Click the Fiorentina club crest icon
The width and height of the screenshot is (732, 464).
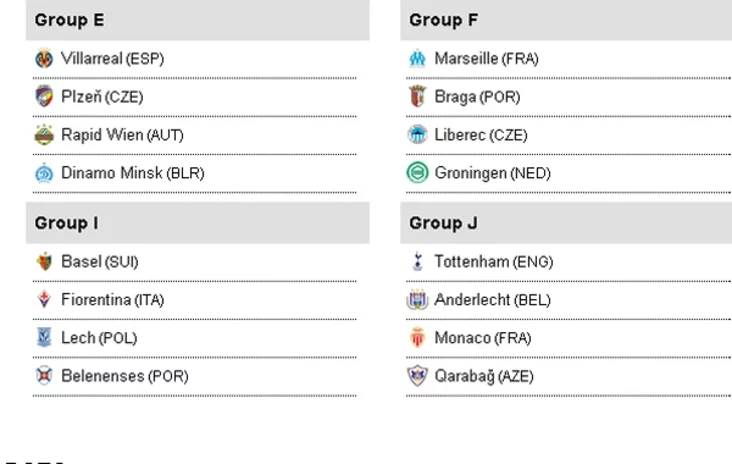43,300
